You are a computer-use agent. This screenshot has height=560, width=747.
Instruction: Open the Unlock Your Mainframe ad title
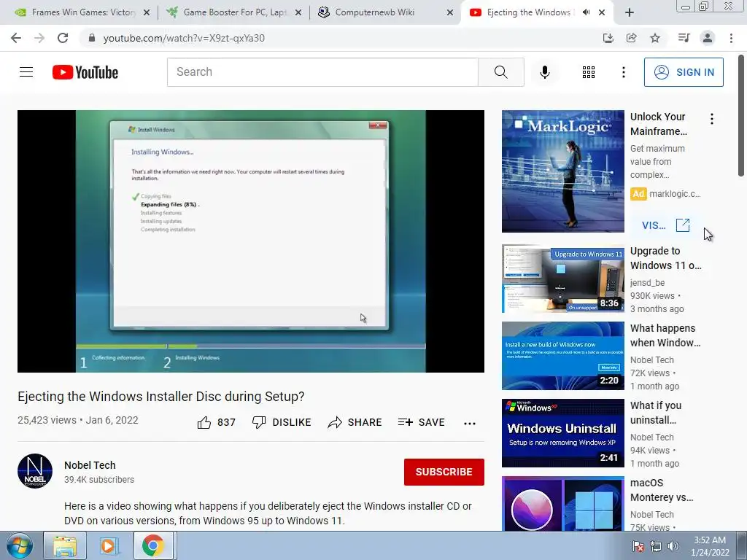(x=659, y=124)
